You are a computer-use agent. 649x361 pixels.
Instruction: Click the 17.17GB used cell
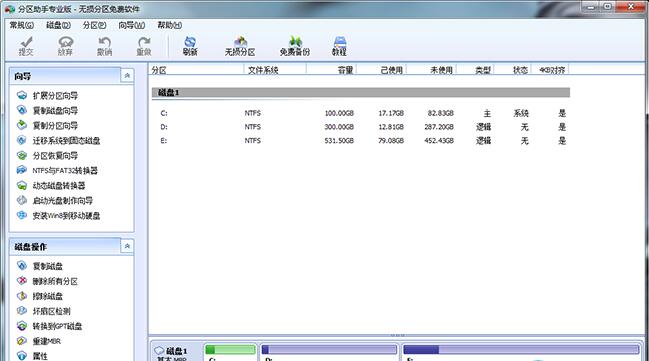[x=391, y=113]
